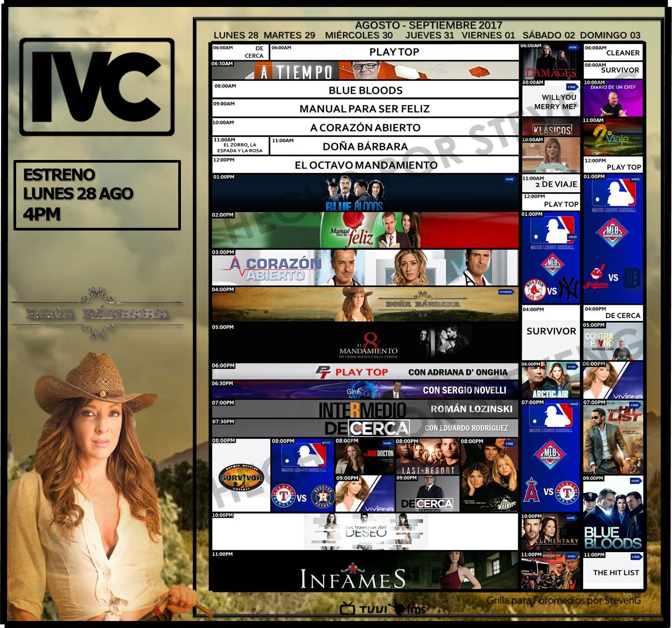Click the Estreno Lunes 28 Ago box
Viewport: 672px width, 628px height.
[x=97, y=195]
